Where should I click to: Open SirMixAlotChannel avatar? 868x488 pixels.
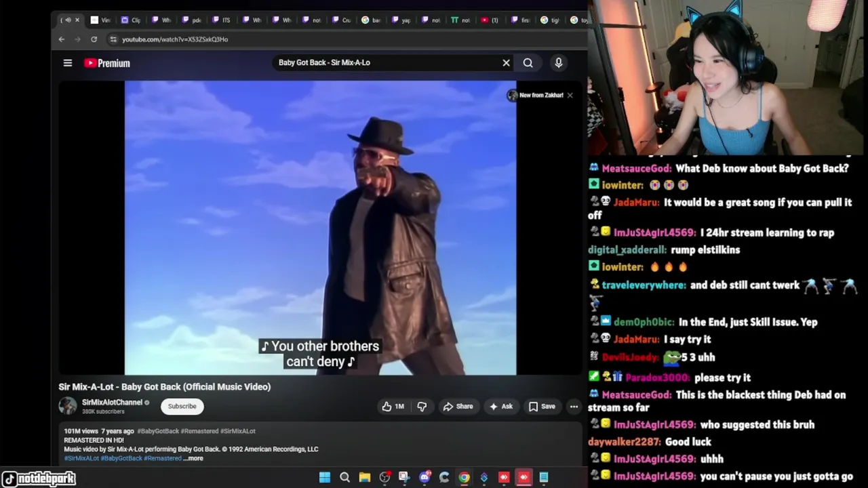pyautogui.click(x=68, y=406)
